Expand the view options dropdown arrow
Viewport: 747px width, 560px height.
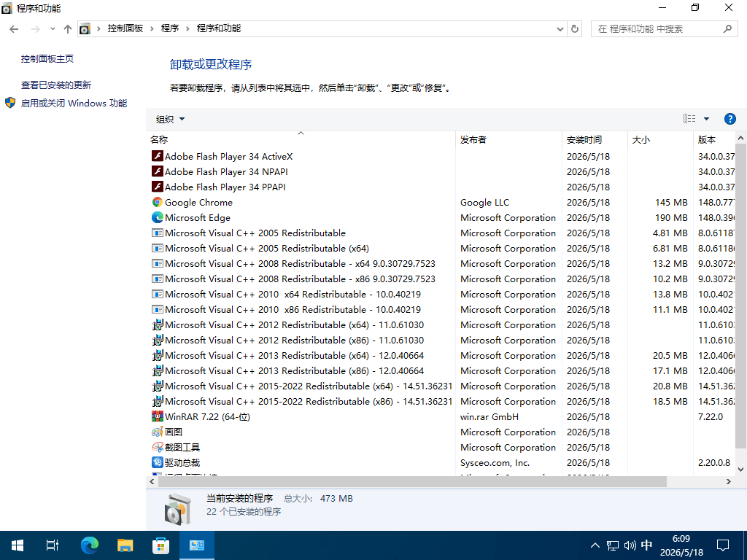[x=706, y=119]
